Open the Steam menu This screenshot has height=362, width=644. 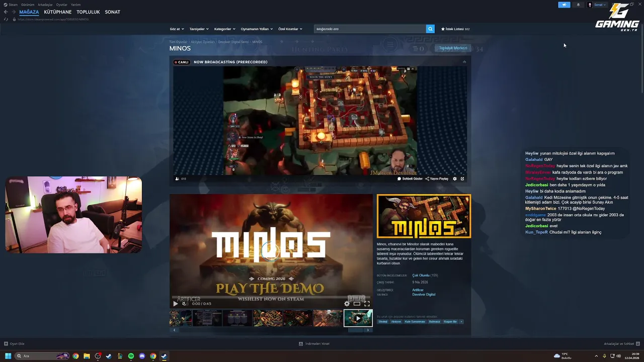[x=11, y=5]
